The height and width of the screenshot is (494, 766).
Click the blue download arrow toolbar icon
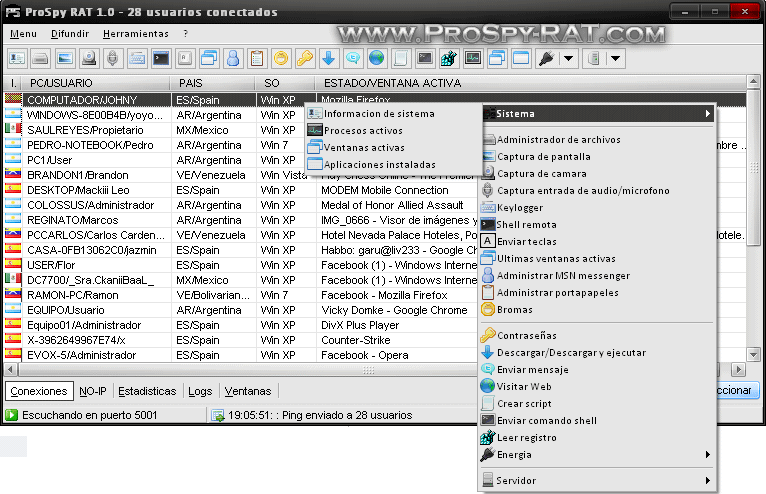329,59
